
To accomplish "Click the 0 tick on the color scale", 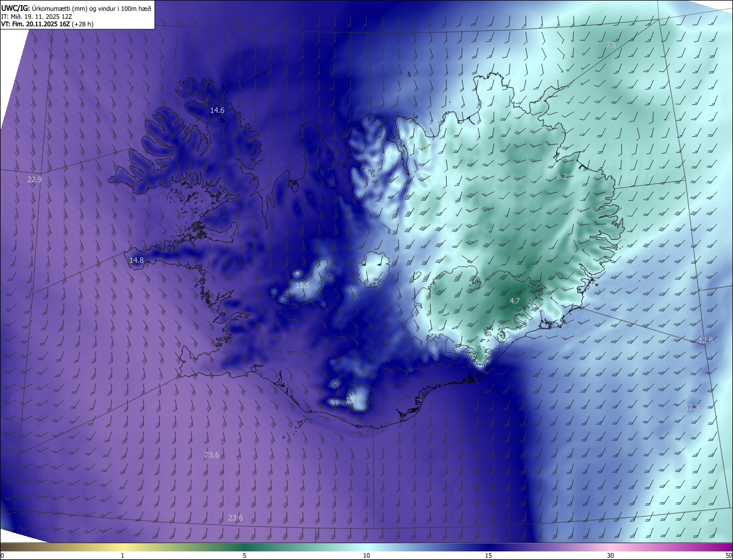I will (2, 555).
